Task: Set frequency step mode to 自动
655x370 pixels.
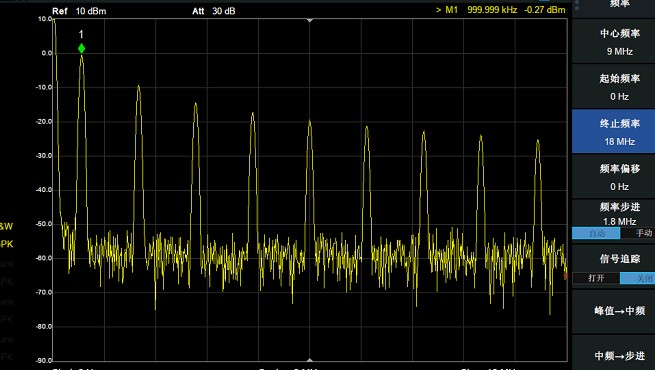Action: 596,233
